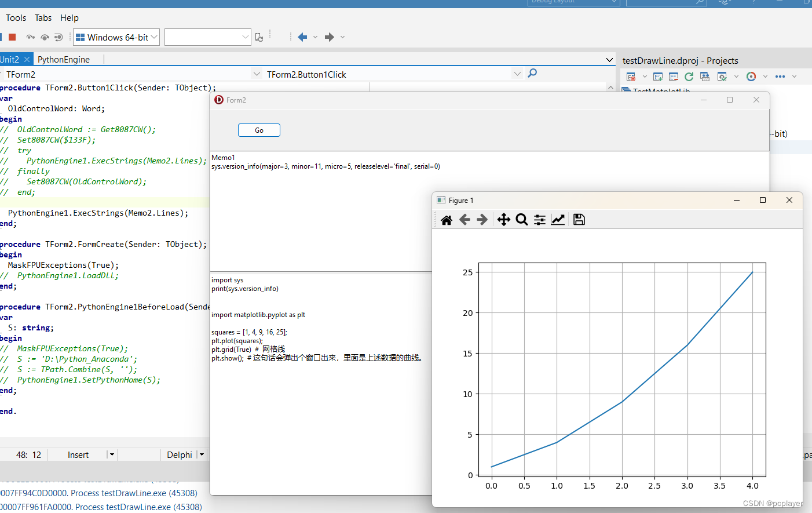Click dropdown arrow after first Projects toolbar icon
This screenshot has width=812, height=513.
coord(645,77)
